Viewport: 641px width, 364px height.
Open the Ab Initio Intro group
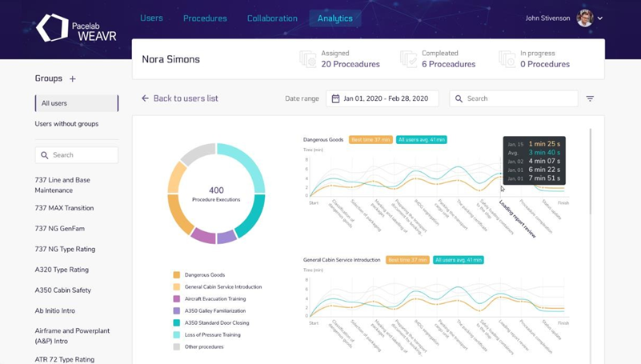(x=54, y=310)
